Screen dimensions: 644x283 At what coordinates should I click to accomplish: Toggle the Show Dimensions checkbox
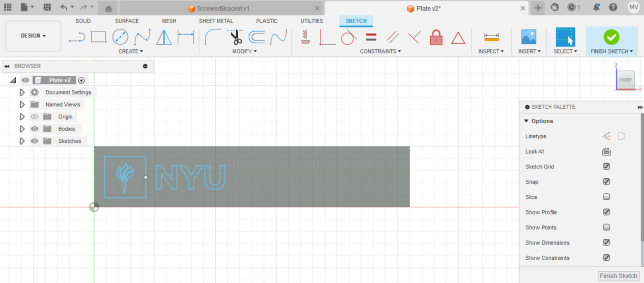(606, 242)
